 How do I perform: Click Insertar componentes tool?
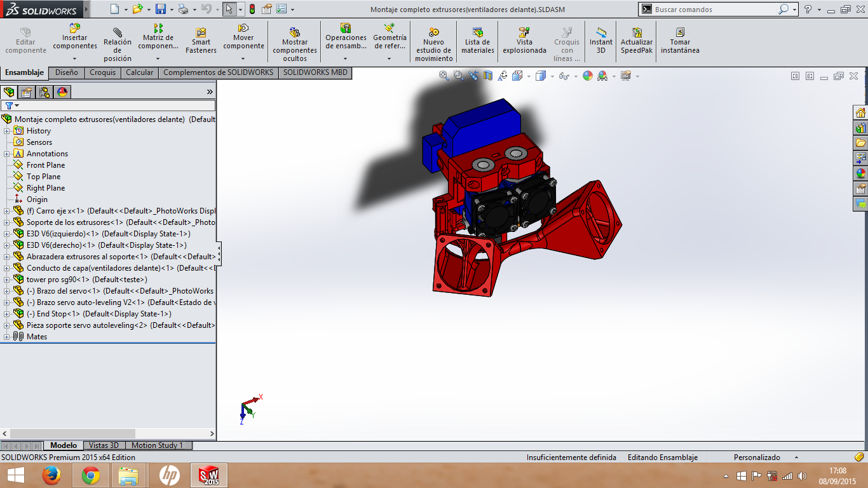click(75, 37)
